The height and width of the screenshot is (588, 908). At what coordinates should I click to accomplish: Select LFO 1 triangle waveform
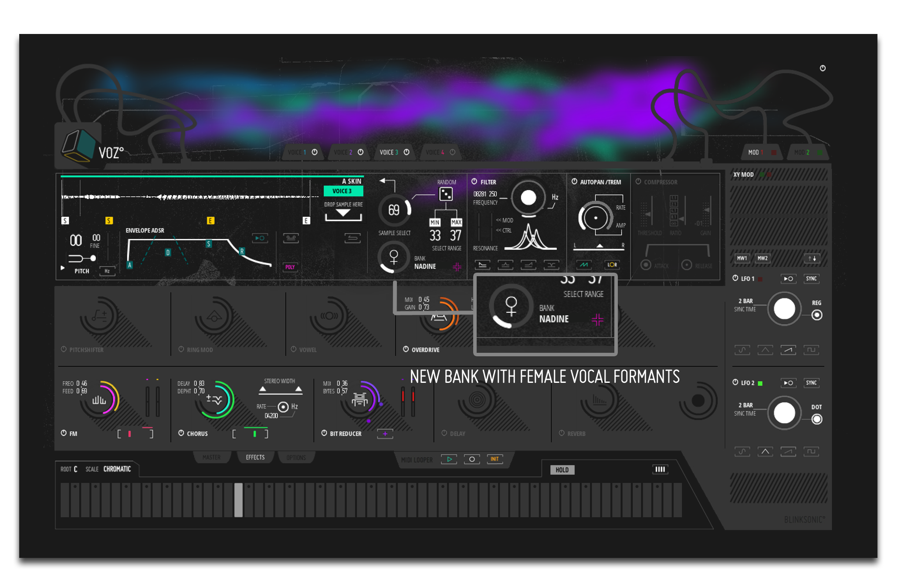point(765,350)
